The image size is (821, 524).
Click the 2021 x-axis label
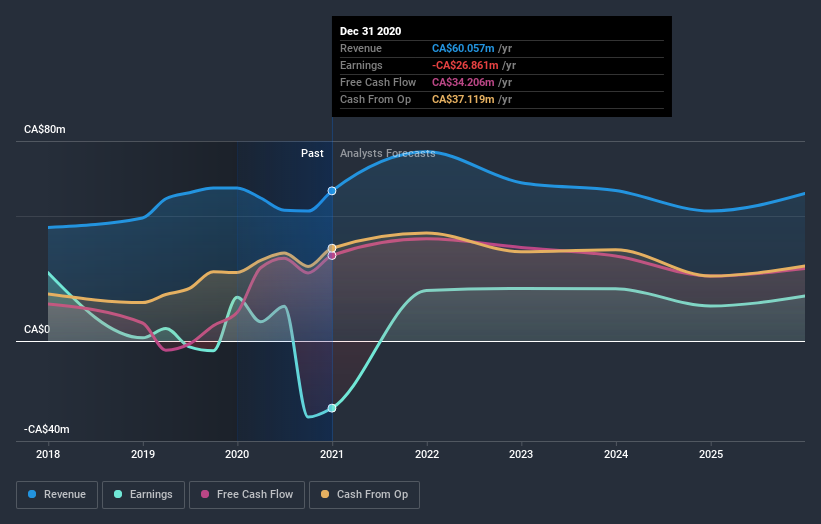pos(332,454)
